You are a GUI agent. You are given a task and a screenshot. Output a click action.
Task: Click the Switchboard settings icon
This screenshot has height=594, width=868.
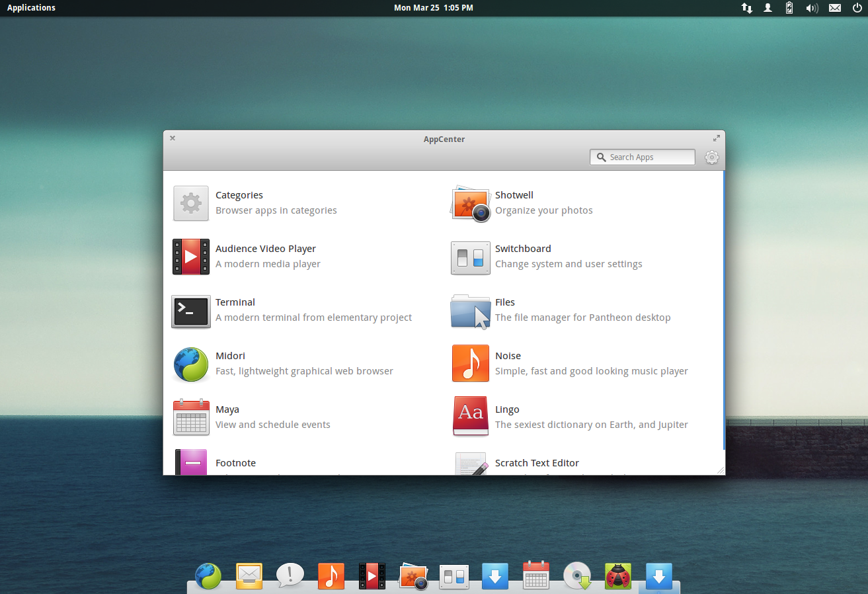[470, 258]
